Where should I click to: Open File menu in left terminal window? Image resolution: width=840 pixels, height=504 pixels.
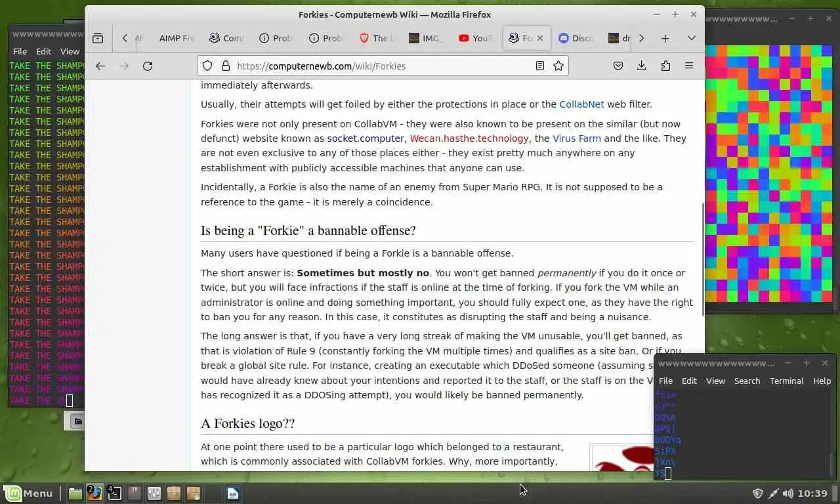20,51
